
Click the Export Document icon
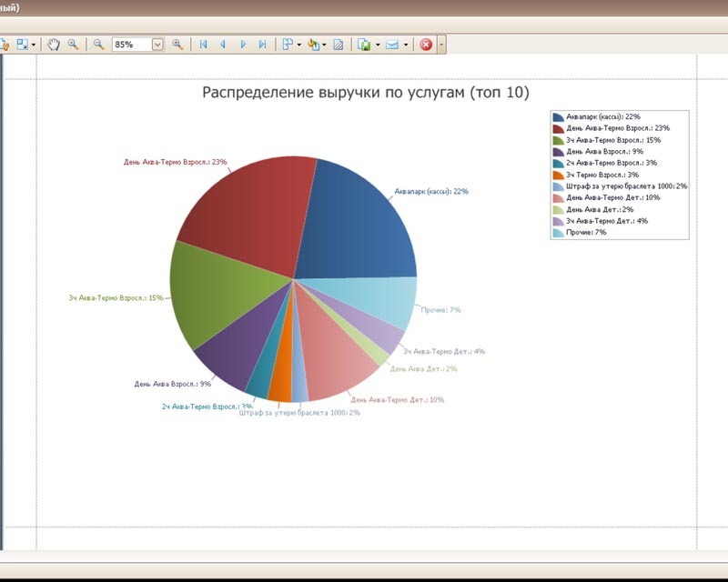(x=364, y=44)
